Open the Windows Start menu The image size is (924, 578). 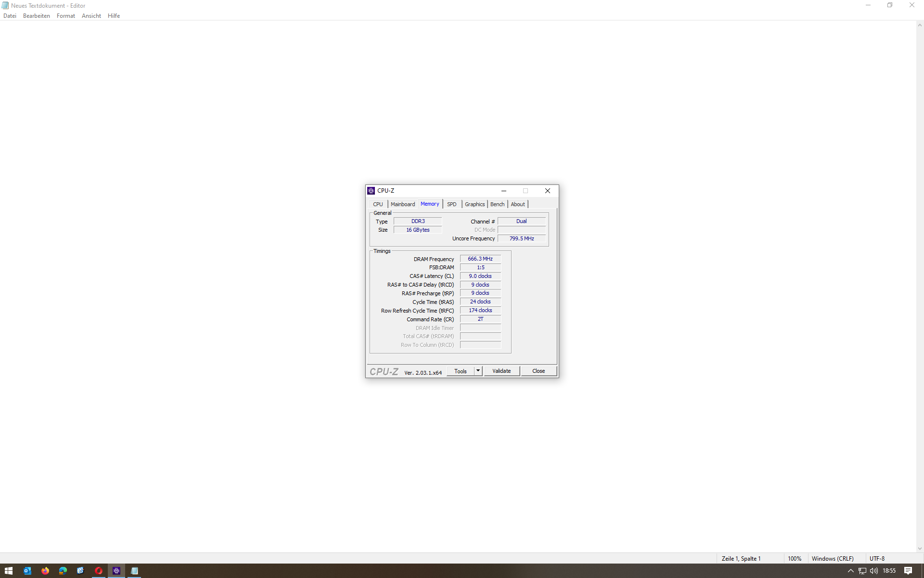coord(9,571)
